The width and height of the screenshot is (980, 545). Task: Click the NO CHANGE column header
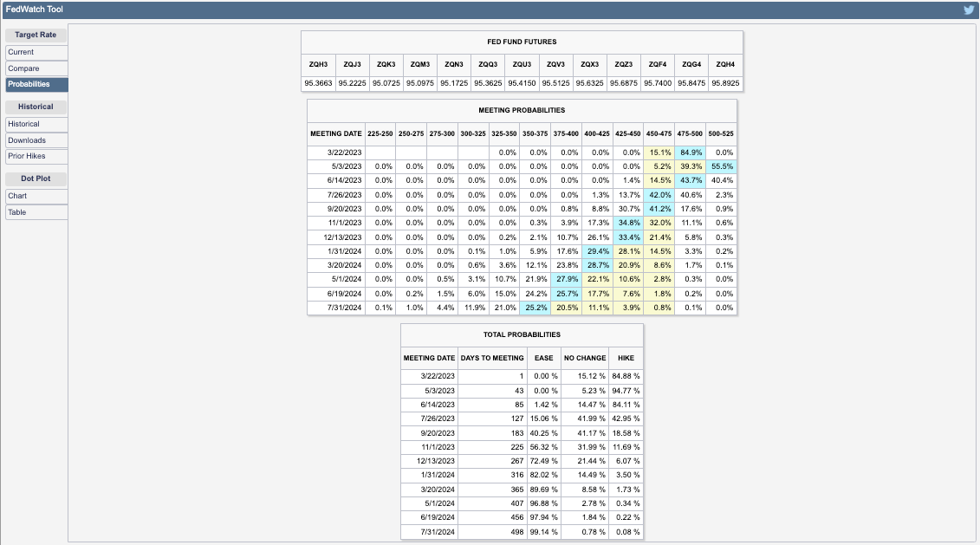585,358
